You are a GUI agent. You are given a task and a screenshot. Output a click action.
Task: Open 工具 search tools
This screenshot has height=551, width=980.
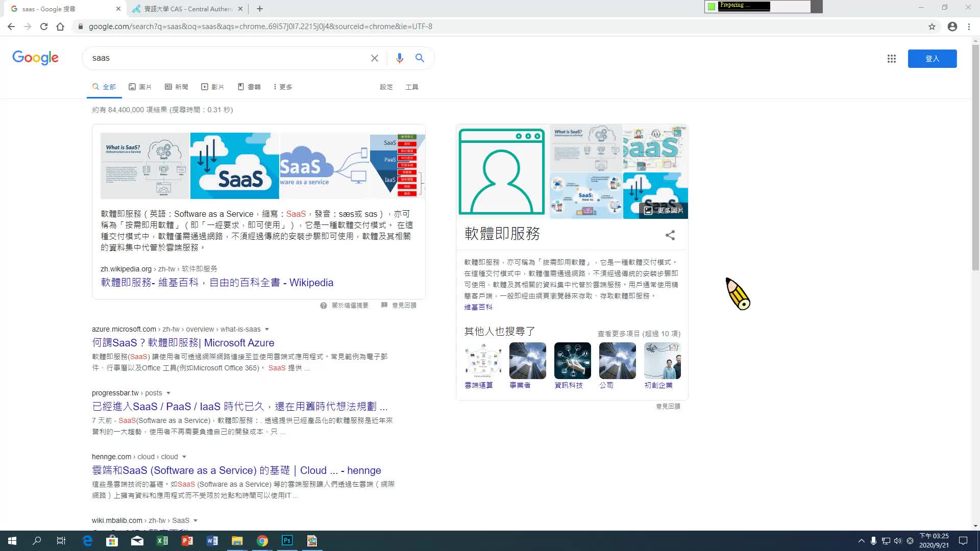(x=412, y=87)
